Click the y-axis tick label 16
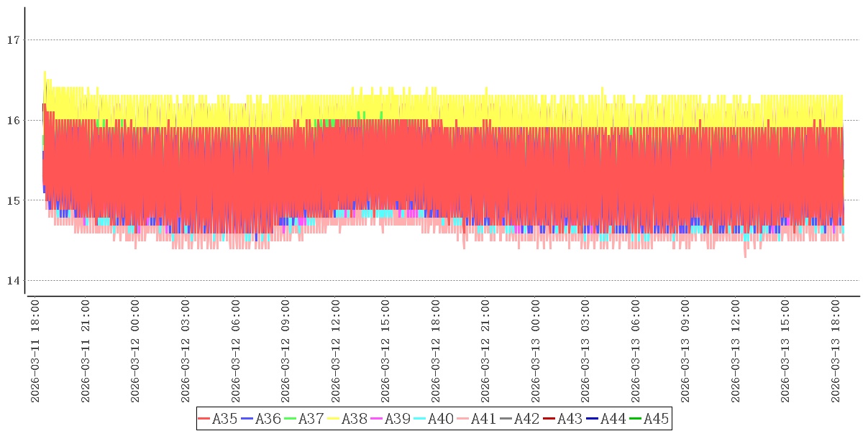This screenshot has height=431, width=868. pos(12,120)
